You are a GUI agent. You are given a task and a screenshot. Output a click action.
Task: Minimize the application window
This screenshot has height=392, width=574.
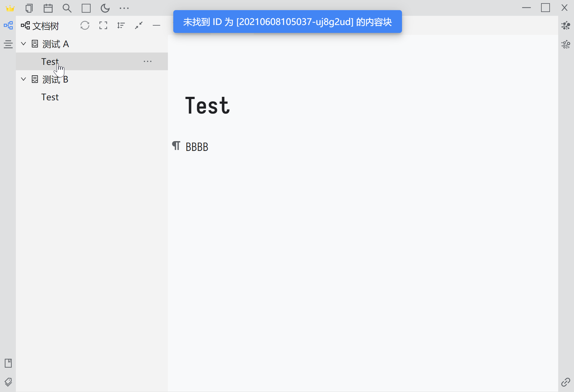(x=526, y=8)
